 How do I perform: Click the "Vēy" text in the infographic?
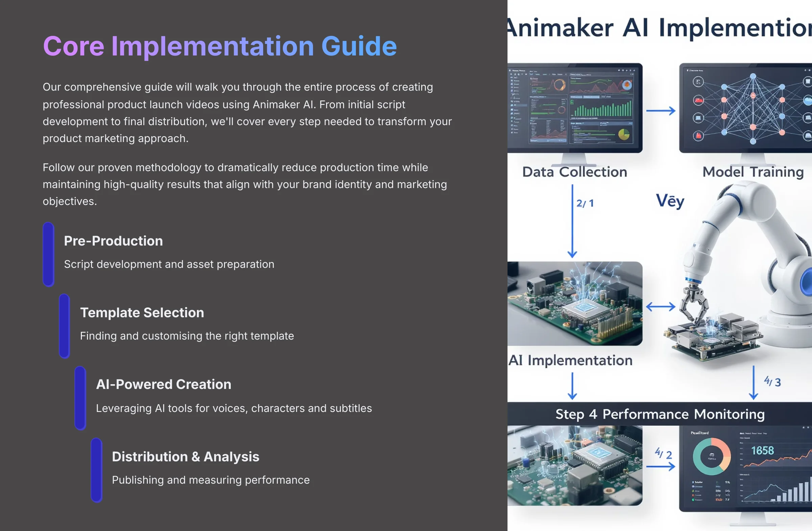670,201
